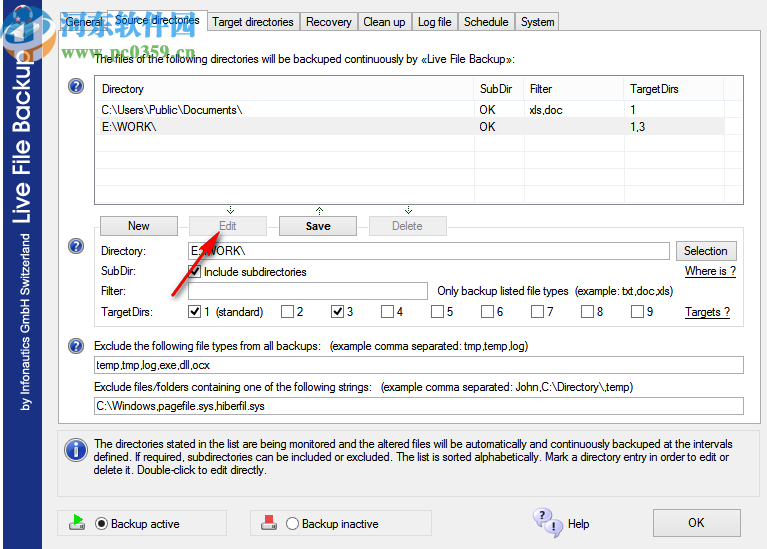Select Backup active radio button
The image size is (767, 549).
coord(101,524)
